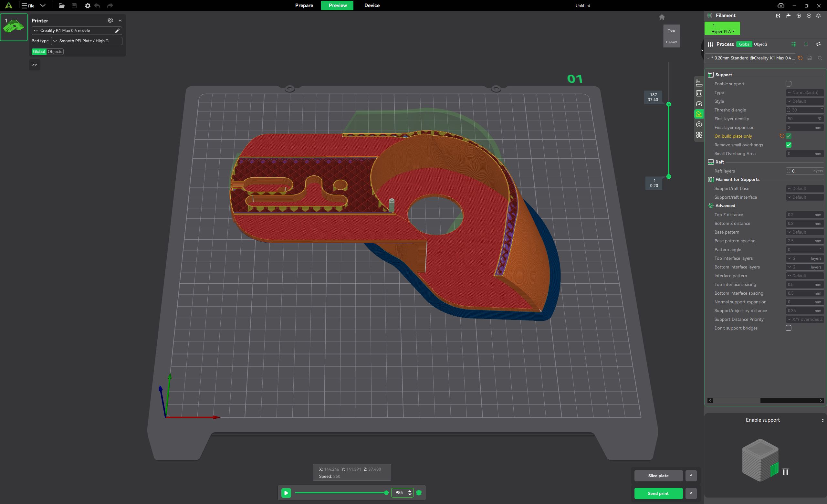Edit the printer preset with the pencil icon

[x=117, y=31]
